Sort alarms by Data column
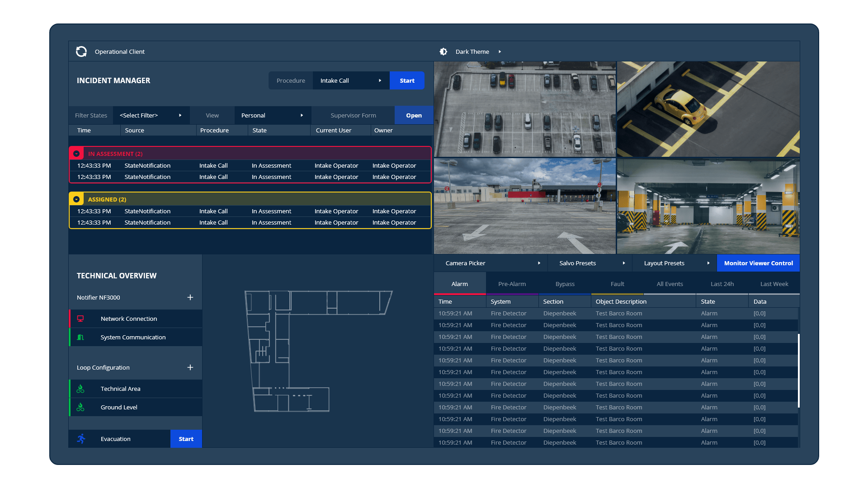 pyautogui.click(x=774, y=301)
